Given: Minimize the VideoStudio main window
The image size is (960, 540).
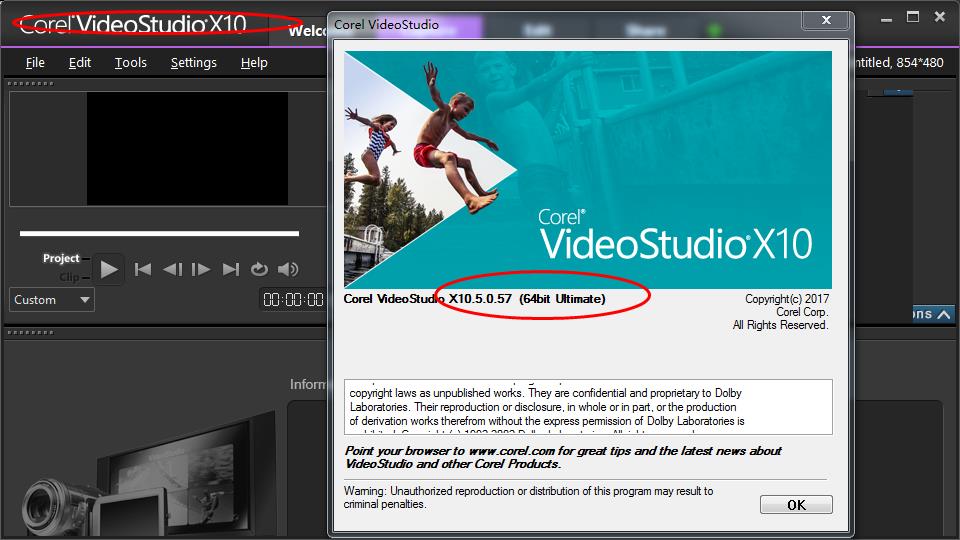Looking at the screenshot, I should (887, 18).
